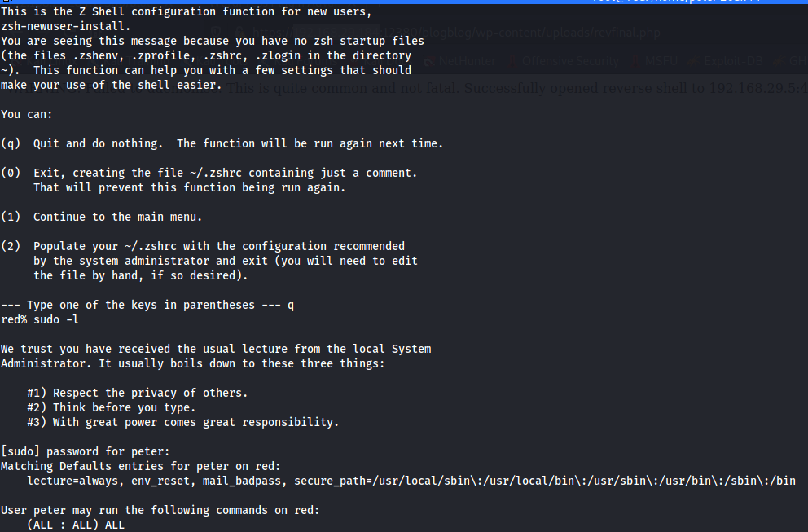This screenshot has height=532, width=808.
Task: Click the "#2) Think before you type" line
Action: click(111, 407)
